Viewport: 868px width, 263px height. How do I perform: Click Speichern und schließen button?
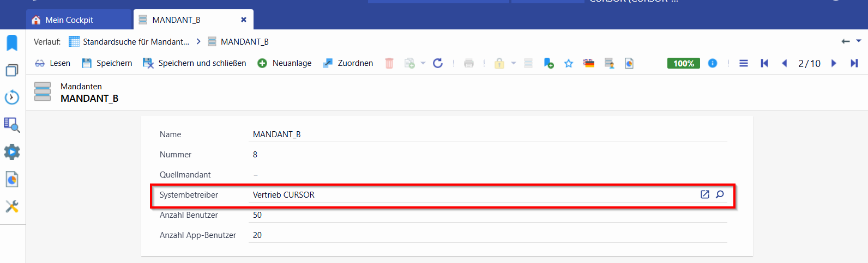point(194,63)
